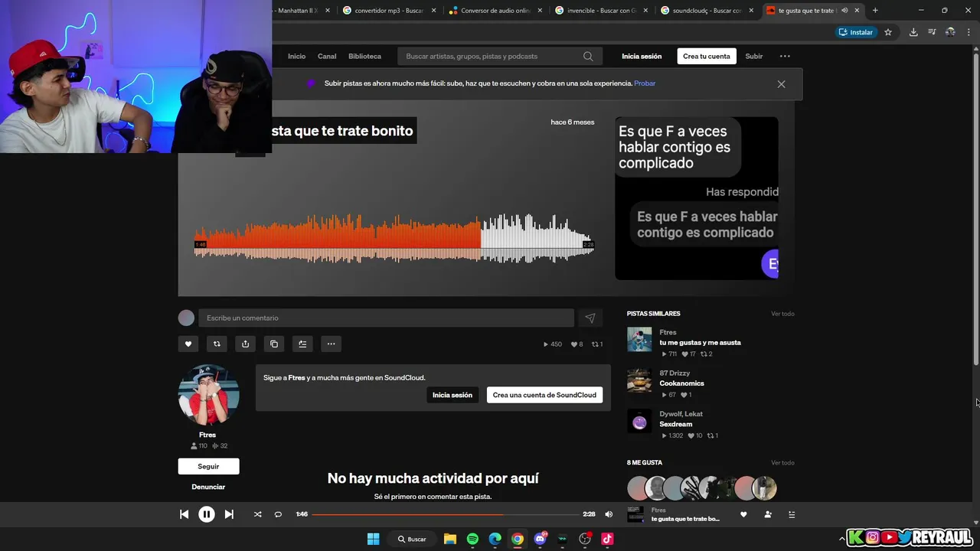Click the header Inicia sesión link
Screen dimensions: 980x551
642,56
